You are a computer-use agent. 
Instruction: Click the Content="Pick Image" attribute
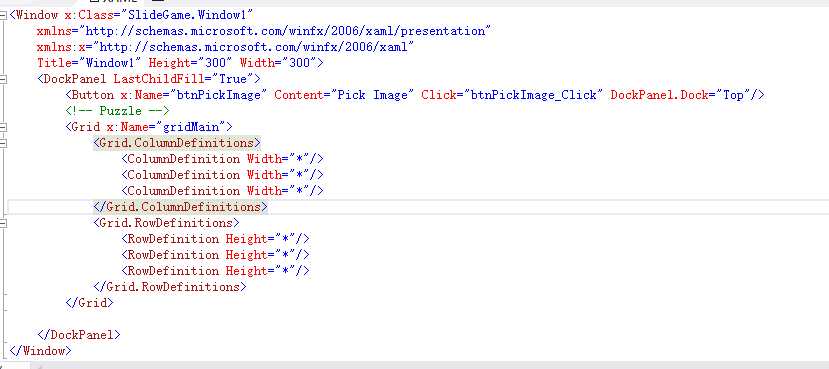coord(344,95)
